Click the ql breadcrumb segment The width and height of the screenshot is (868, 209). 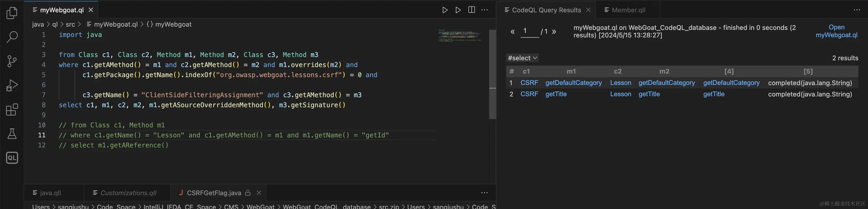click(x=55, y=24)
